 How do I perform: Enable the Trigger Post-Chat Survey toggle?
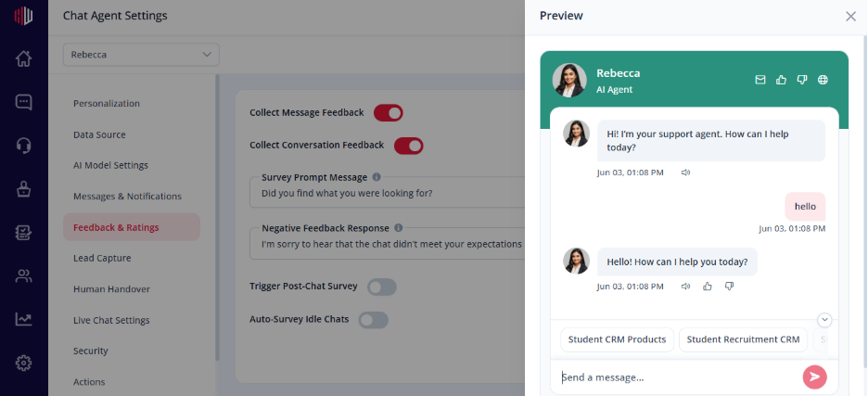click(x=382, y=287)
